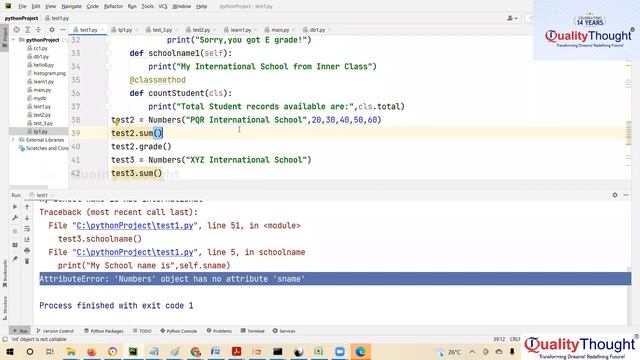The height and width of the screenshot is (360, 640).
Task: Open Microsoft Edge in taskbar
Action: coord(360,352)
